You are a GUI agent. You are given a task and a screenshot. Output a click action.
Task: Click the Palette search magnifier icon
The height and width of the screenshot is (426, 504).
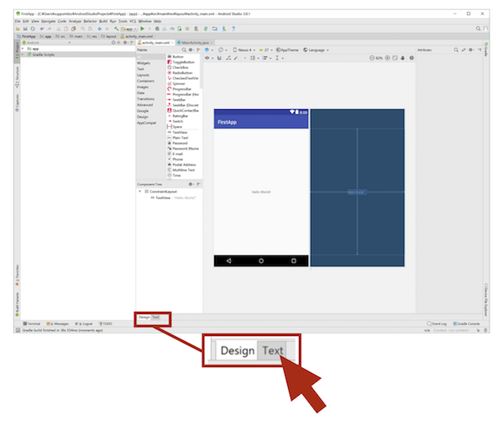184,50
